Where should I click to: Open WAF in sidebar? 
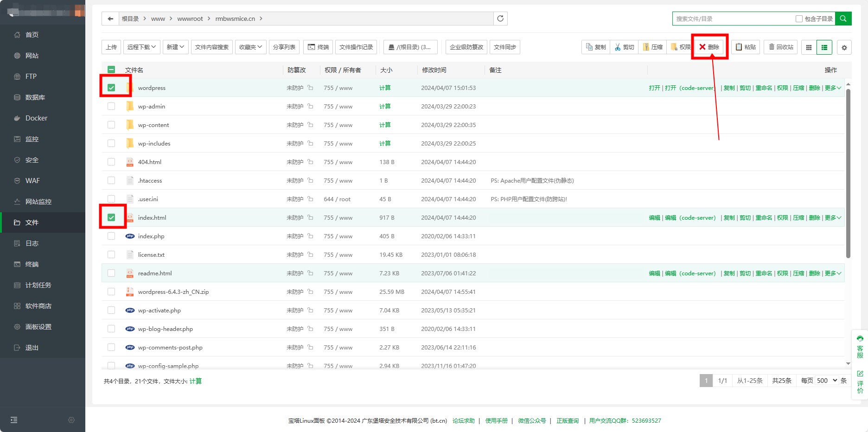[x=43, y=181]
